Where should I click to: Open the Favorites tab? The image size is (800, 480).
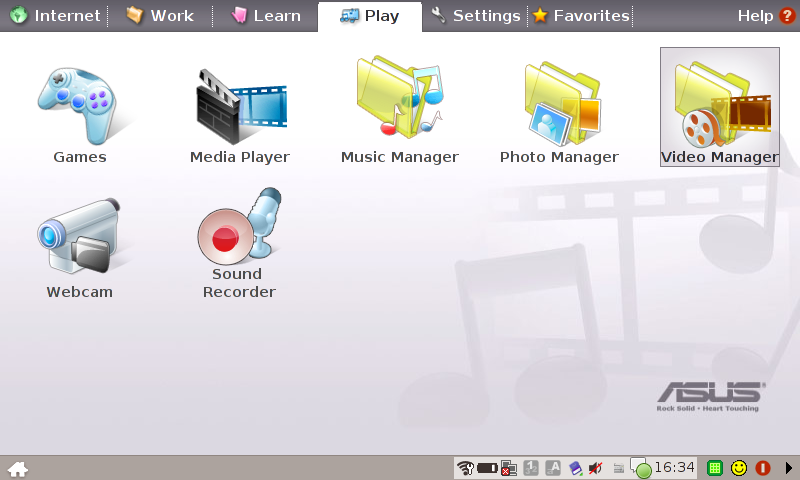(581, 16)
